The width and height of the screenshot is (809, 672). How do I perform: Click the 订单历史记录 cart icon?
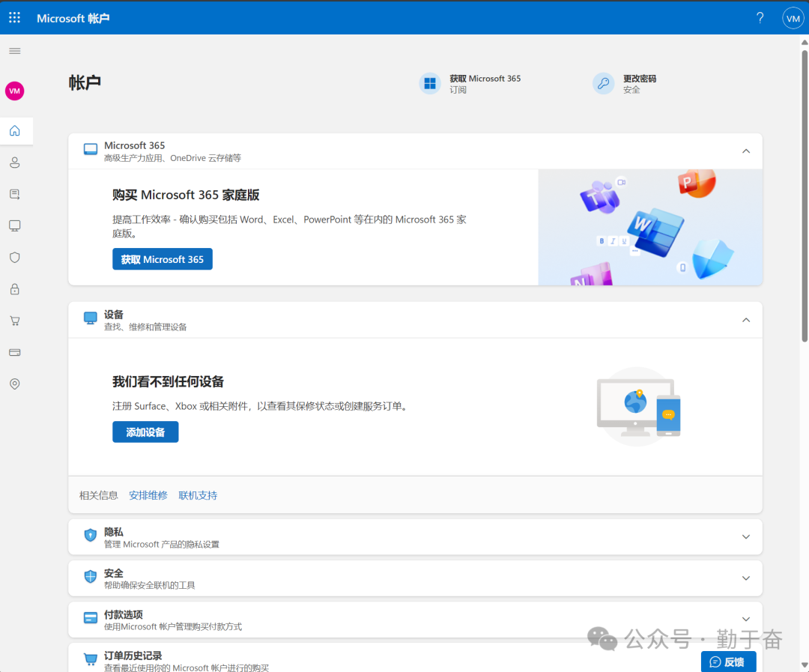91,659
